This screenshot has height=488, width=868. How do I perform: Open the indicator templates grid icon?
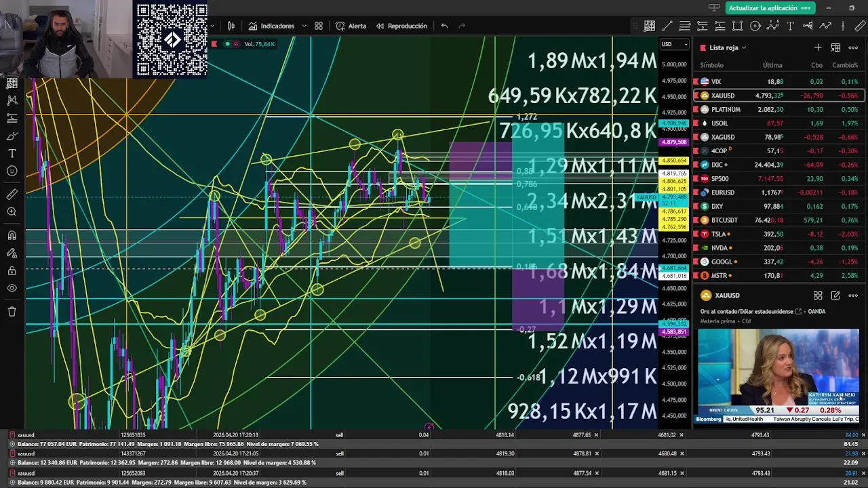click(x=319, y=26)
